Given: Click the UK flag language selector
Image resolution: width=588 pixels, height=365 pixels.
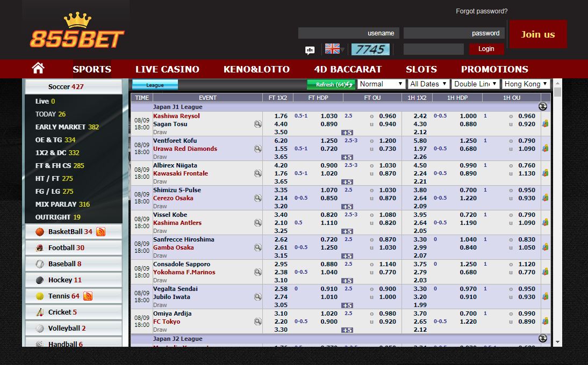Looking at the screenshot, I should [333, 49].
